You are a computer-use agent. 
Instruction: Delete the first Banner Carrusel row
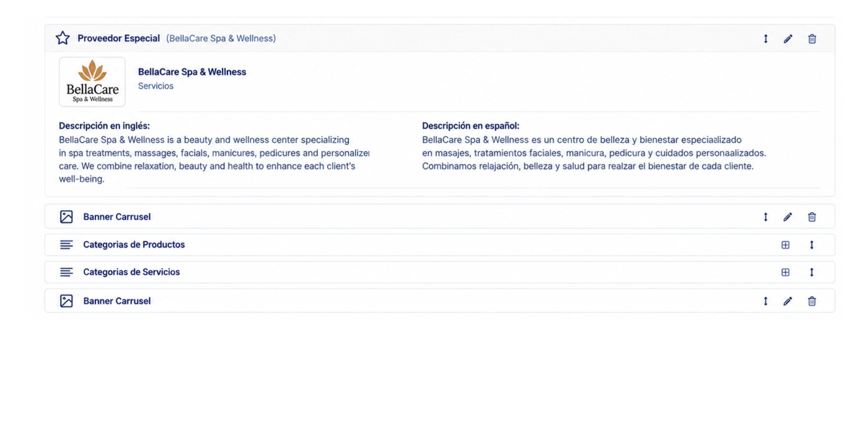(x=812, y=217)
